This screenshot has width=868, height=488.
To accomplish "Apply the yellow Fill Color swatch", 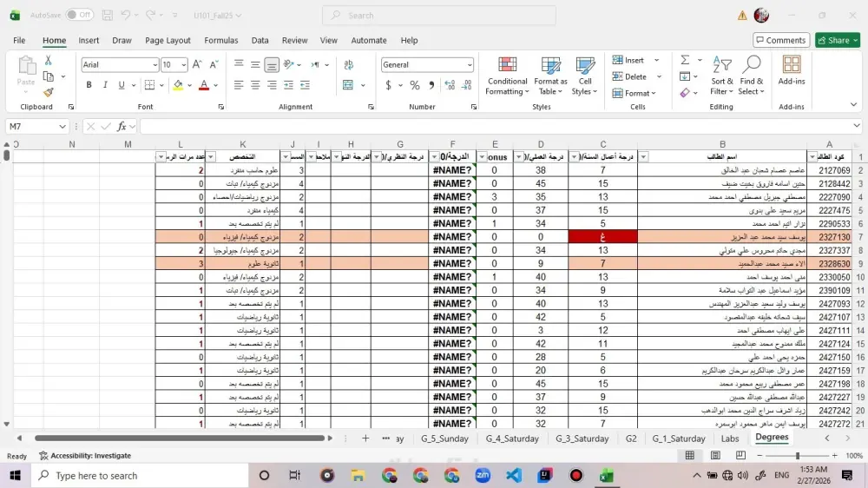I will coord(178,85).
